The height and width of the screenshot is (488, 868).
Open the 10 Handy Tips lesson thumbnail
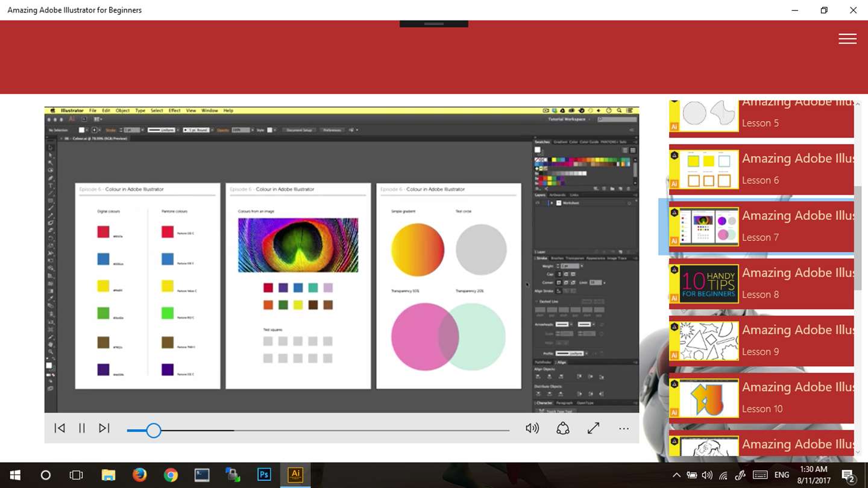click(x=704, y=284)
